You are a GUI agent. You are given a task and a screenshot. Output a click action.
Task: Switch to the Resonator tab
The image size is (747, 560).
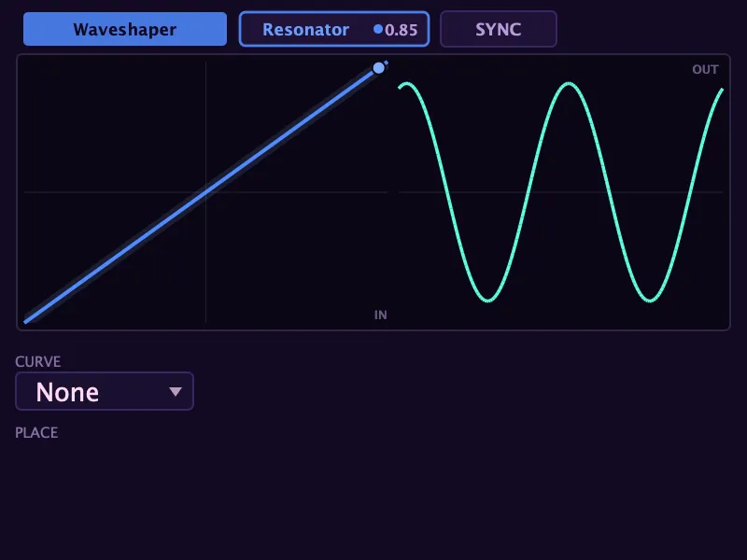334,29
